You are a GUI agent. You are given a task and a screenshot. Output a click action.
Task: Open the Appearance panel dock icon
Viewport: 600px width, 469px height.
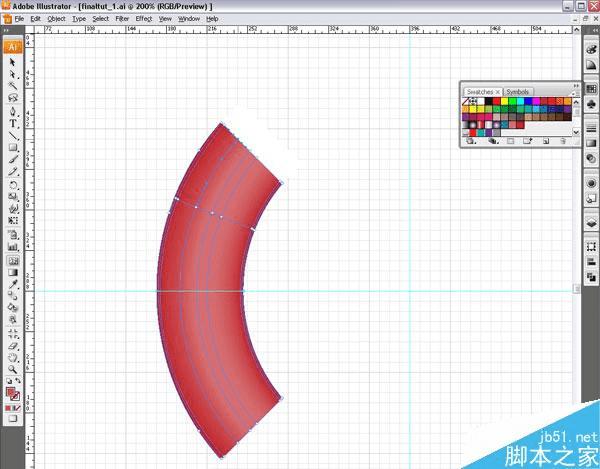tap(591, 183)
